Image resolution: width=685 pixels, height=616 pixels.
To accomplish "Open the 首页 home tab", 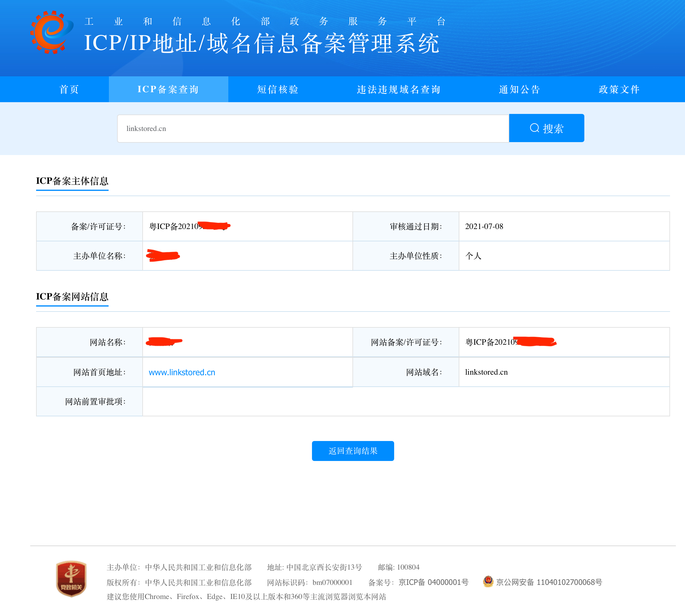I will click(x=69, y=89).
